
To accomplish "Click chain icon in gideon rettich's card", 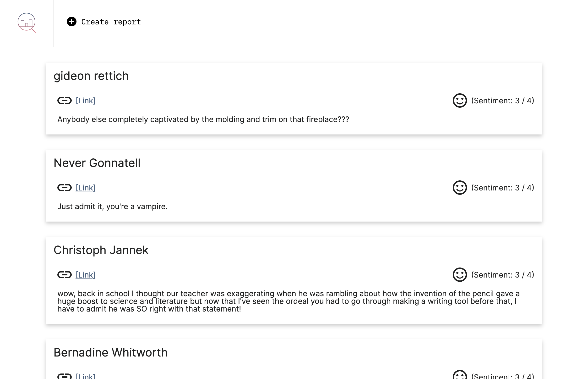I will [x=64, y=100].
